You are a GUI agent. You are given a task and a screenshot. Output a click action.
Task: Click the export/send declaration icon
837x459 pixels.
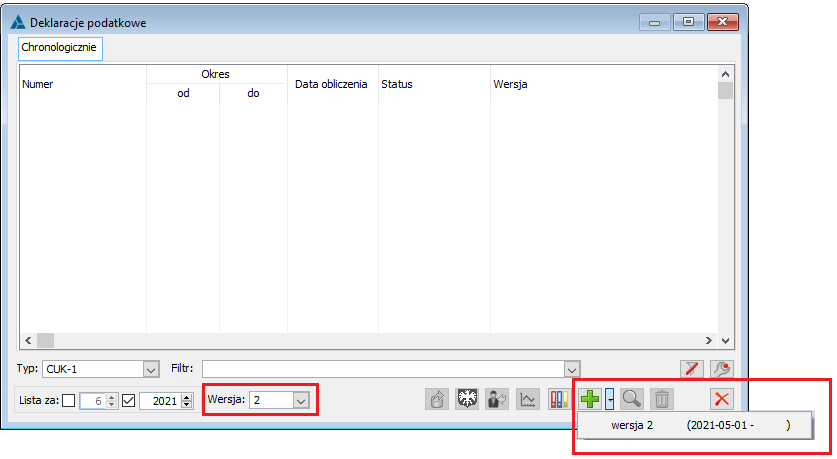pyautogui.click(x=437, y=399)
